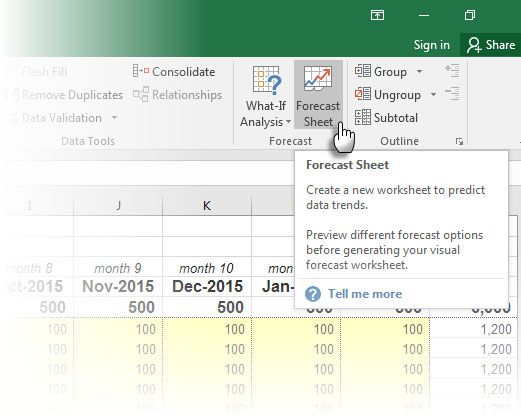Viewport: 521px width, 416px height.
Task: Click Remove Duplicates
Action: (72, 95)
